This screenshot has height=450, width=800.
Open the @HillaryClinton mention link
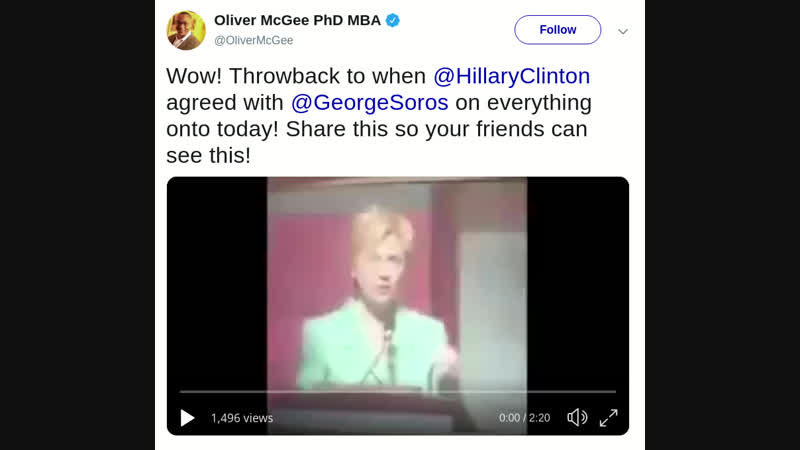point(512,76)
